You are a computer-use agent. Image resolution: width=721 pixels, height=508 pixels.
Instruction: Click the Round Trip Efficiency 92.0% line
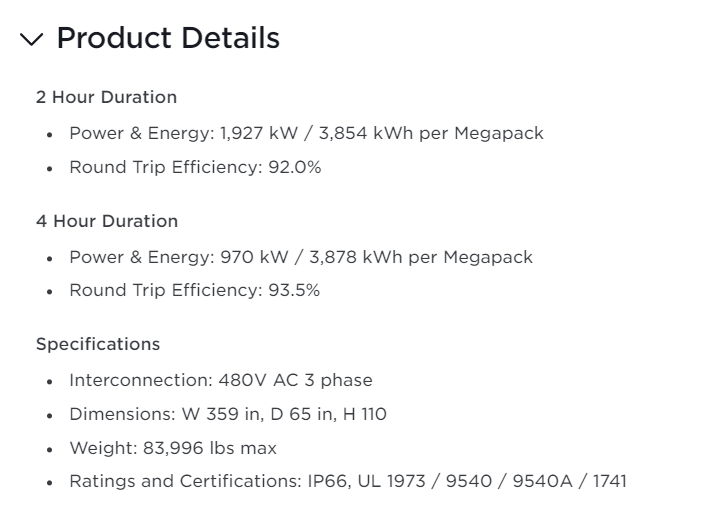coord(195,167)
